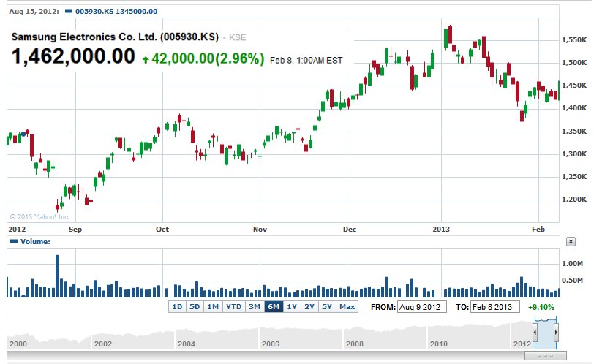Click the Dec label on x-axis

pos(350,229)
